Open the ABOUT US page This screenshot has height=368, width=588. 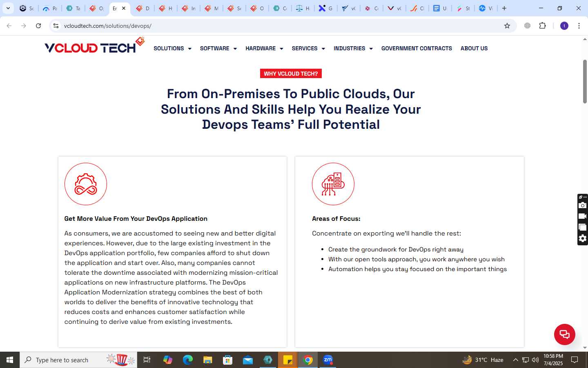click(x=474, y=48)
